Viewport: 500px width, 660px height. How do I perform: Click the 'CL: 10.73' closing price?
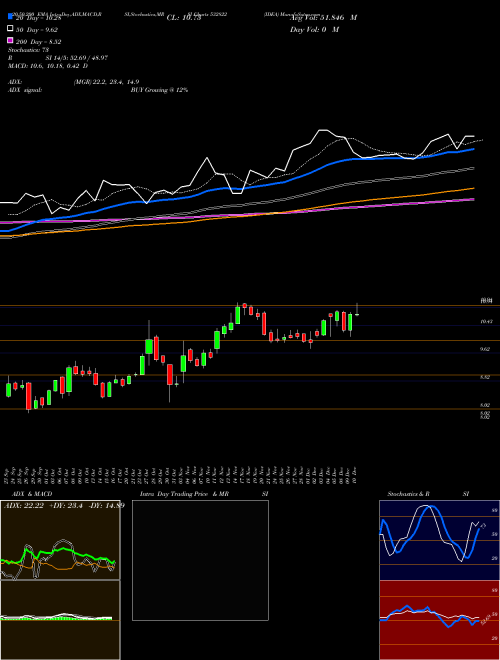(x=184, y=18)
